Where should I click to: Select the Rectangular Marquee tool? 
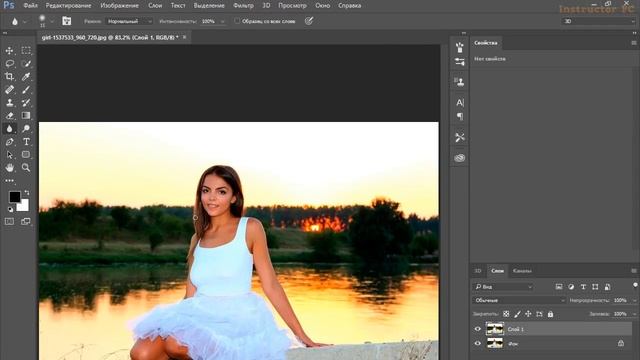(26, 51)
